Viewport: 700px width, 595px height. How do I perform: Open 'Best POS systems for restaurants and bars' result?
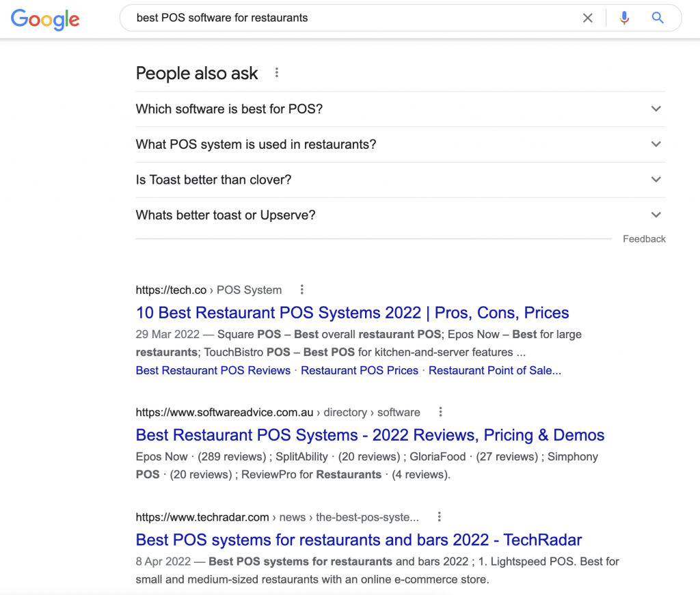click(x=359, y=540)
